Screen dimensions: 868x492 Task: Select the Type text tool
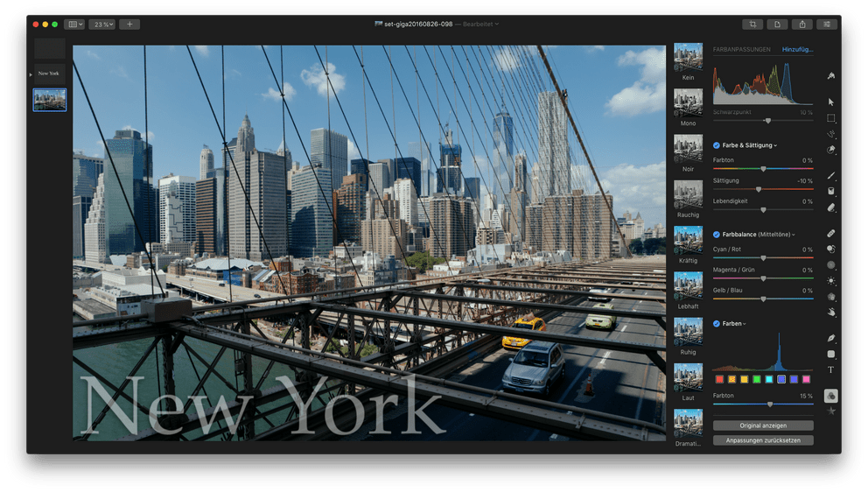tap(831, 369)
